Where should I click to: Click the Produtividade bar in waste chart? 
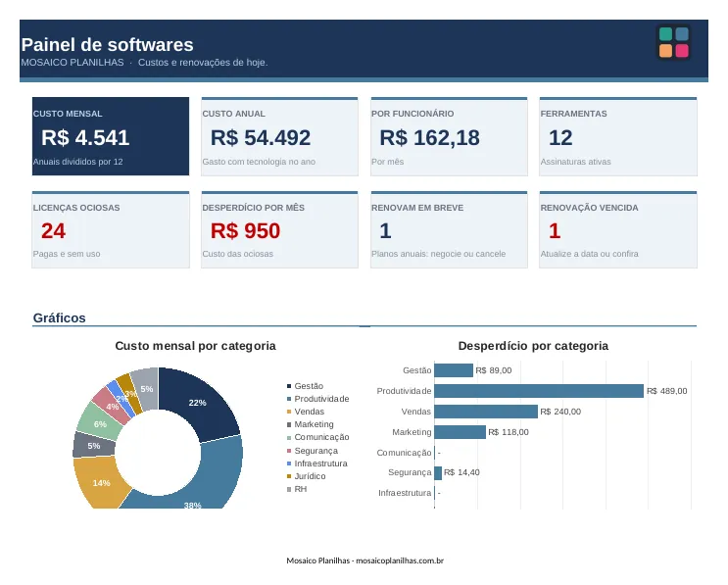(539, 391)
